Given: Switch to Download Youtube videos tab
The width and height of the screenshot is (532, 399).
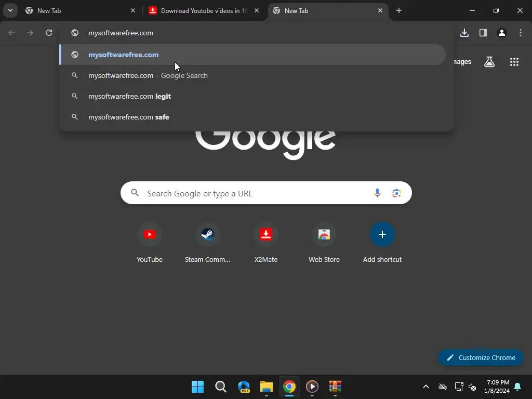Looking at the screenshot, I should tap(204, 10).
